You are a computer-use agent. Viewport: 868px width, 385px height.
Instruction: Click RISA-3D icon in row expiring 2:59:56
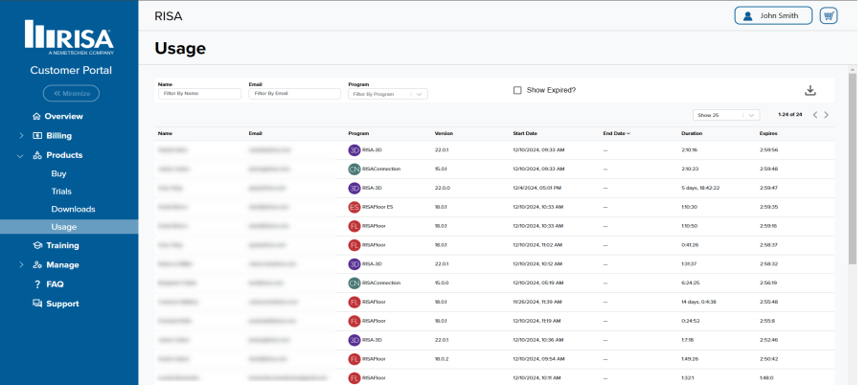(x=354, y=150)
